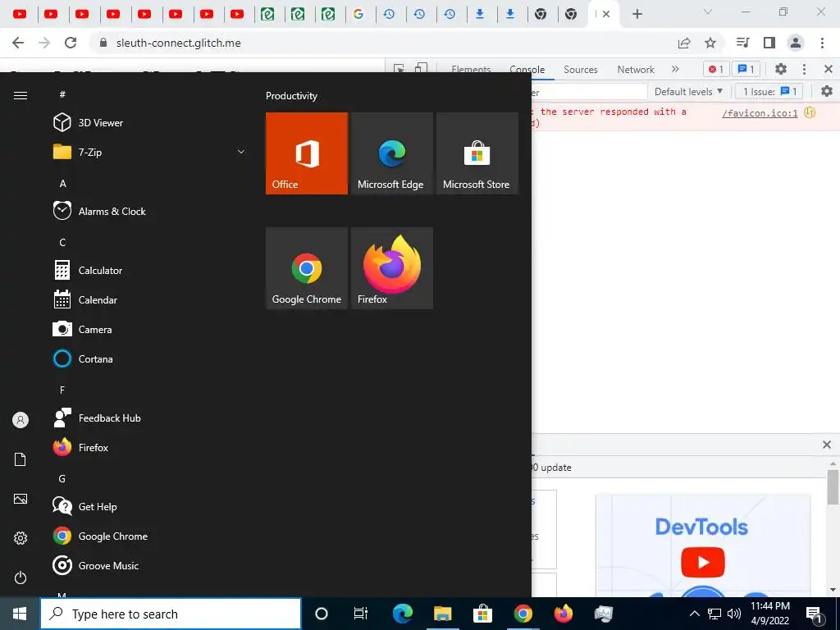840x630 pixels.
Task: Show more DevTools tabs chevron
Action: (675, 69)
